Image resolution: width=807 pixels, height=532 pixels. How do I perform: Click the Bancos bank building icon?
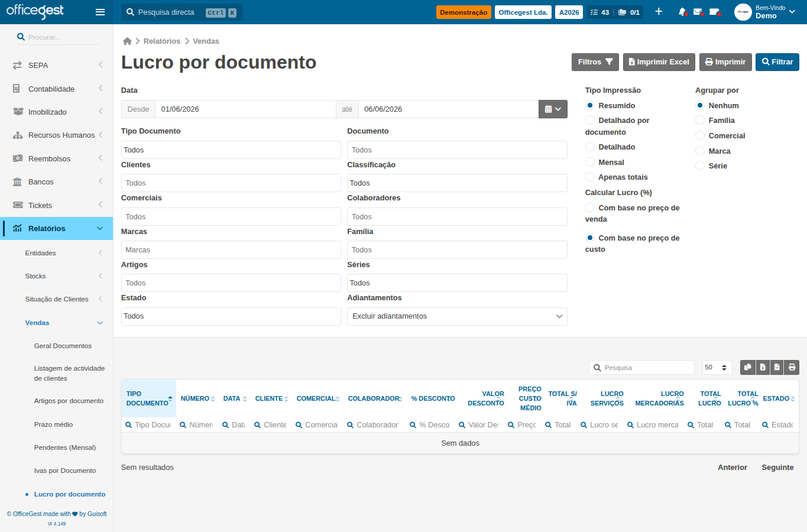[17, 182]
